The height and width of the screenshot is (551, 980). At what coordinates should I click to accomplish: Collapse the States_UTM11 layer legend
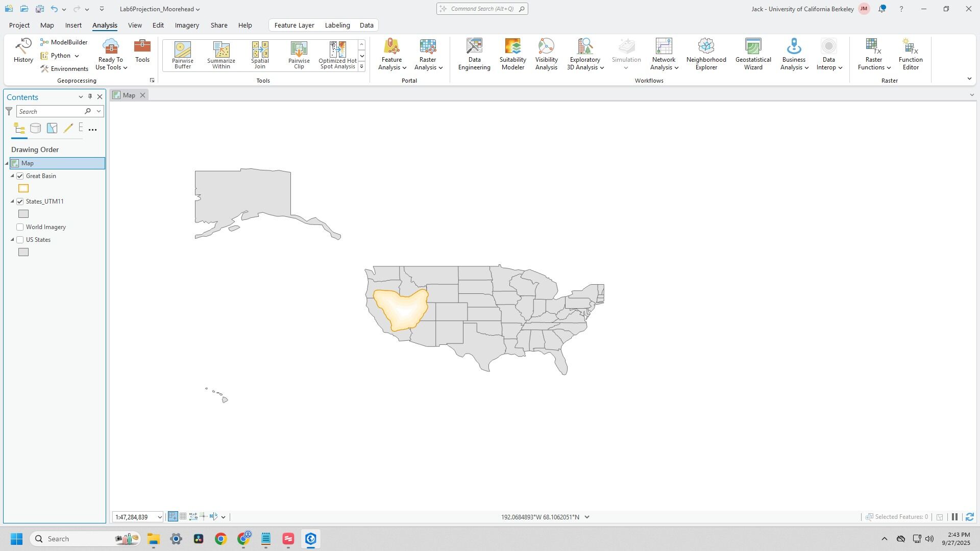pyautogui.click(x=13, y=202)
